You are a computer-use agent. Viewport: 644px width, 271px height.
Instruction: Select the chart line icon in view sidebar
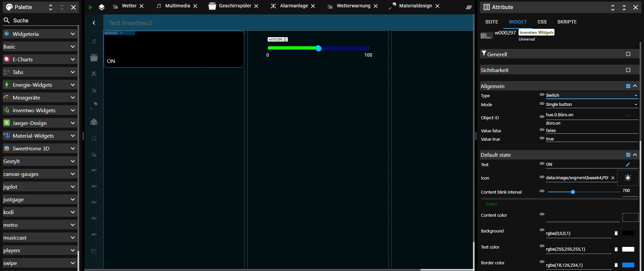pos(94,251)
